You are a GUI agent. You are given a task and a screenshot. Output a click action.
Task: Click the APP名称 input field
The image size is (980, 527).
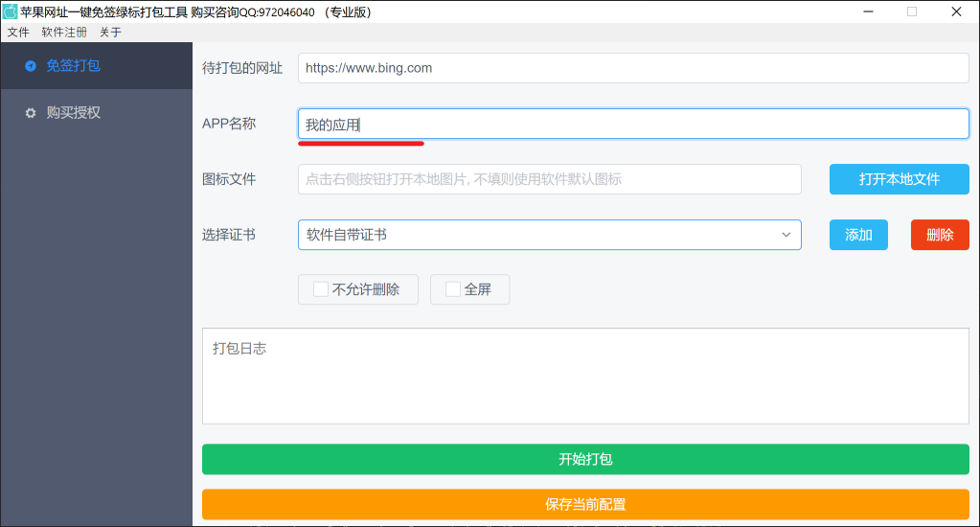click(632, 124)
